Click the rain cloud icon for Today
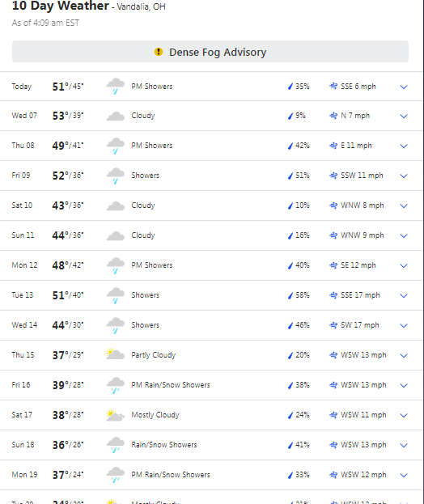 point(116,86)
